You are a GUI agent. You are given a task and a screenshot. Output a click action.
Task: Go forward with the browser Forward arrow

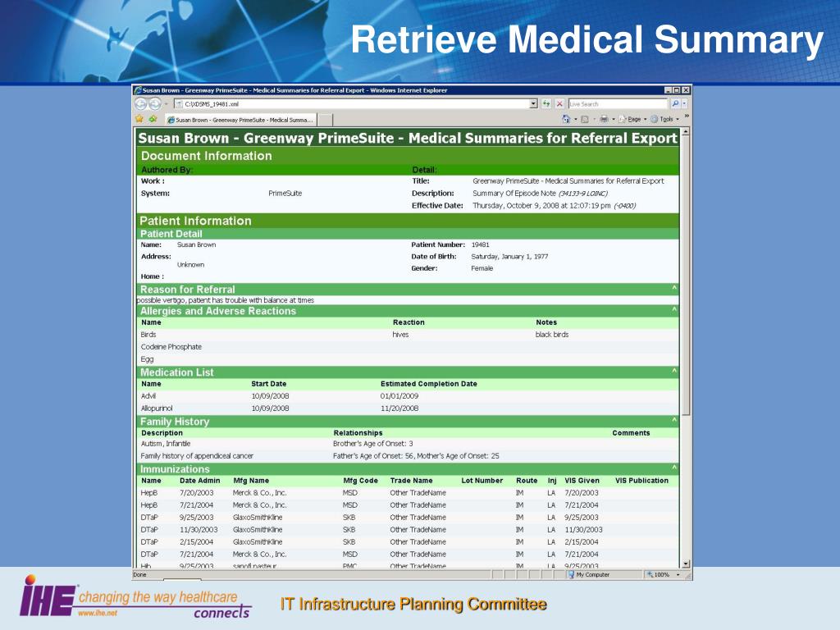point(154,104)
